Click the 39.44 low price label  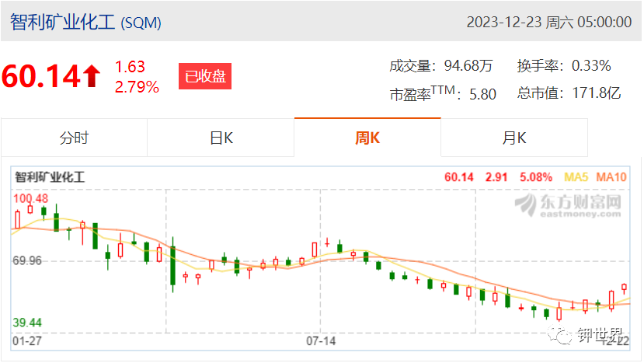click(27, 323)
